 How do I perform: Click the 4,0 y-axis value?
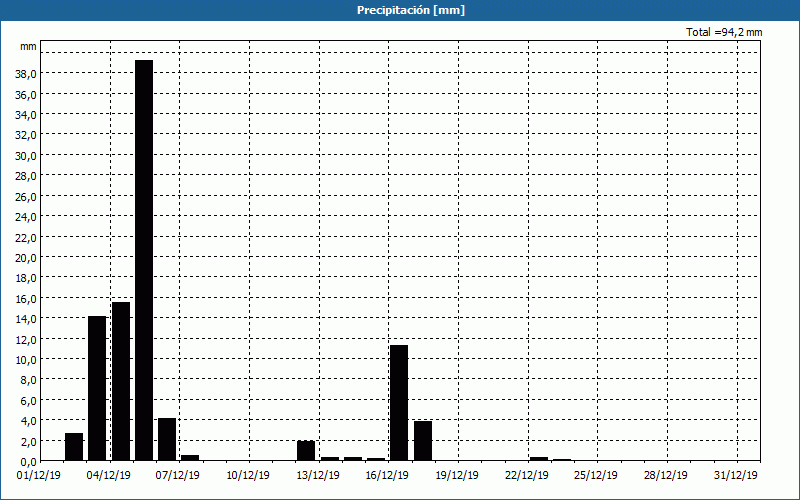pyautogui.click(x=28, y=421)
